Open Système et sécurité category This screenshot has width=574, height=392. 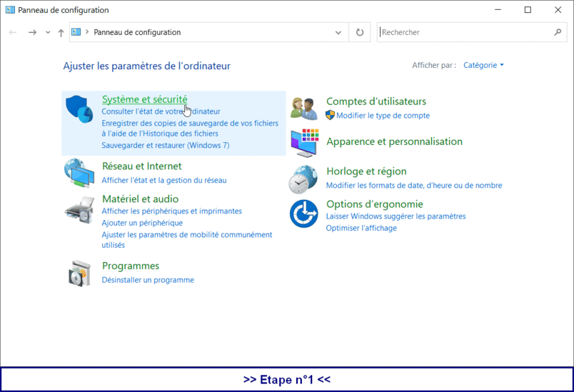[x=145, y=99]
